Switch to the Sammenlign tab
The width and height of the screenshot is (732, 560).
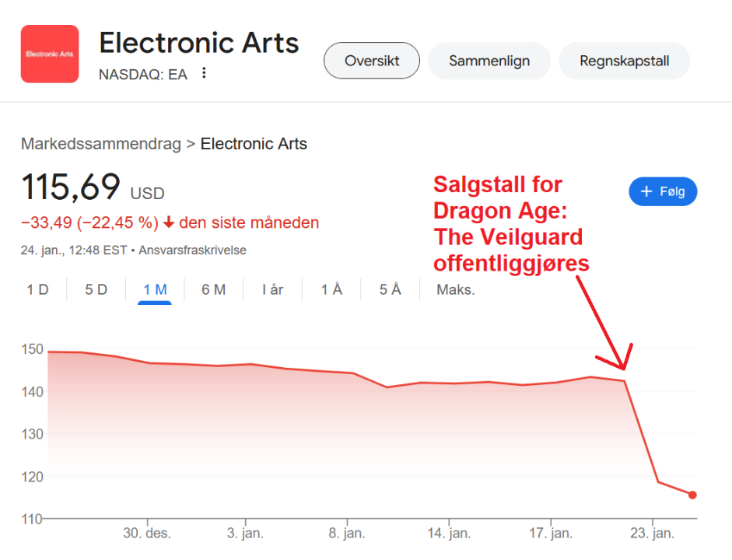click(x=489, y=61)
